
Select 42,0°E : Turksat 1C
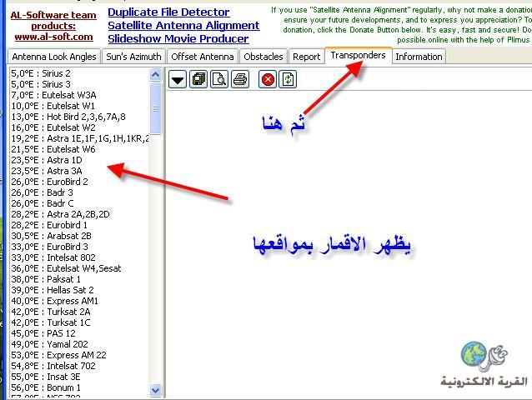(x=51, y=322)
